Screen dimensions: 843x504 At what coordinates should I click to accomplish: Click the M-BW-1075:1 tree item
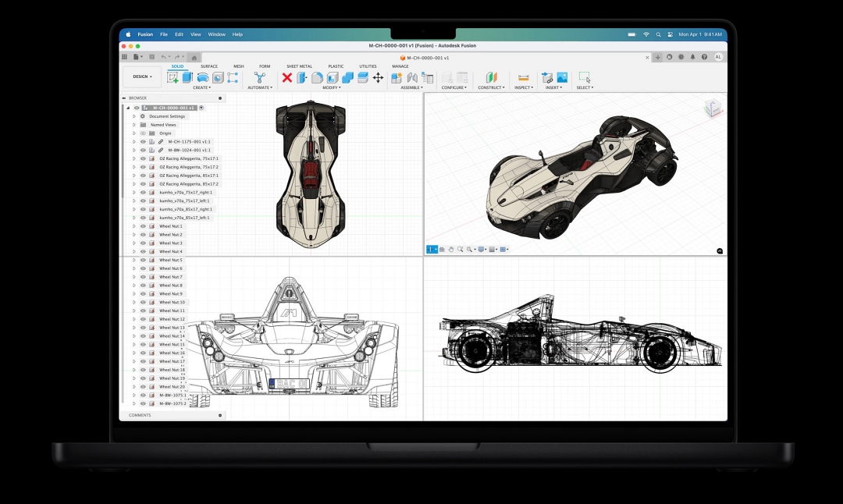[x=173, y=395]
